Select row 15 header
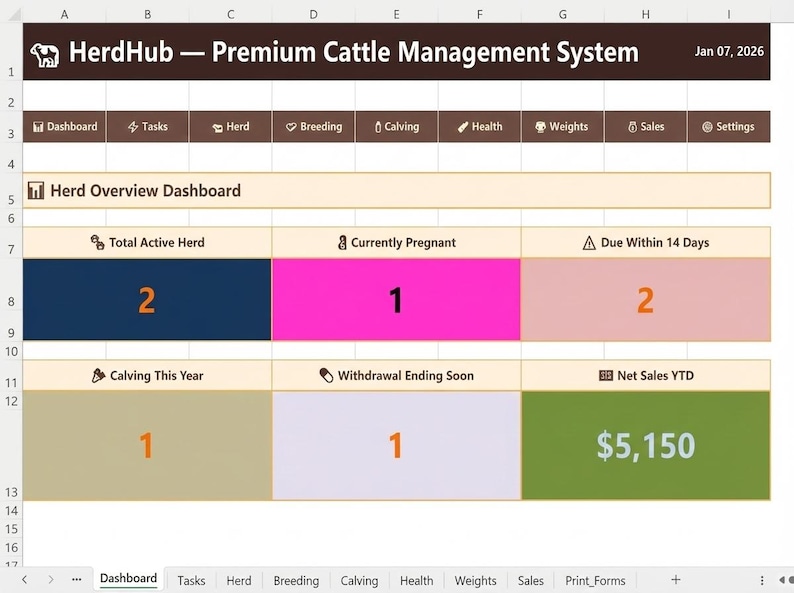 (x=11, y=529)
